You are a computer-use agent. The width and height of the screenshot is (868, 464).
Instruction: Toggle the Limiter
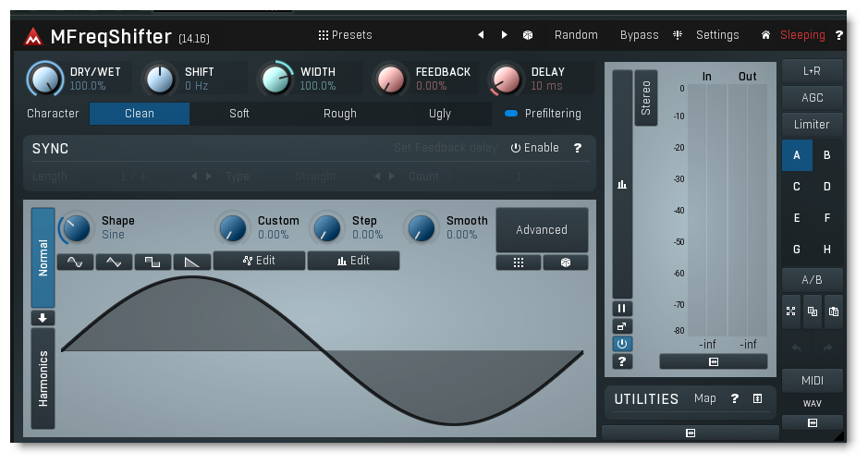[813, 124]
